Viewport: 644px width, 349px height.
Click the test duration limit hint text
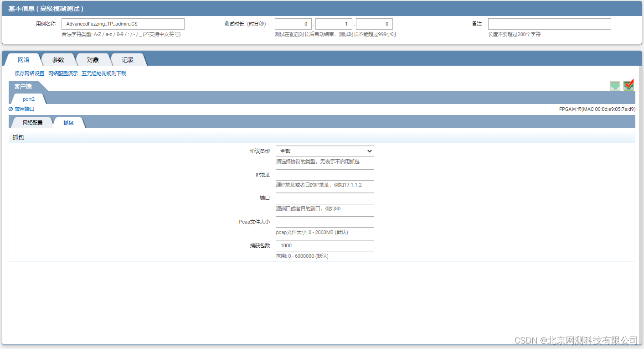335,34
